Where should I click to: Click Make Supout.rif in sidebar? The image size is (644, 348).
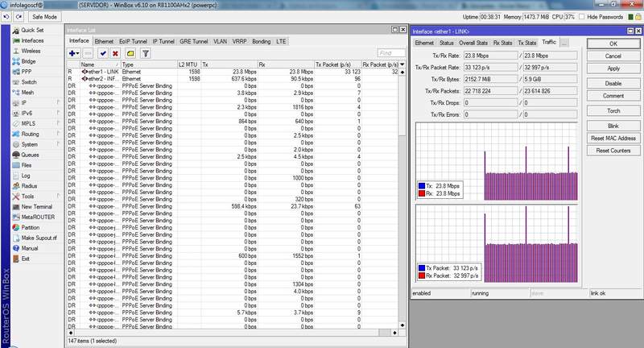[39, 238]
